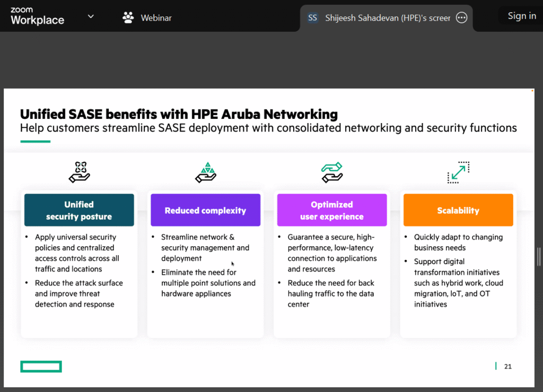Select the Webinar label
The width and height of the screenshot is (543, 392).
coord(156,18)
